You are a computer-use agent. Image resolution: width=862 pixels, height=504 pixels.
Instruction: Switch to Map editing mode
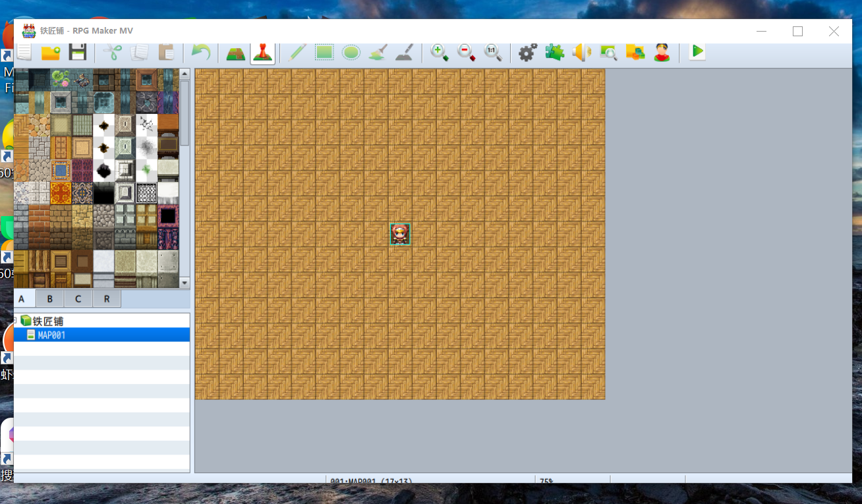point(235,52)
